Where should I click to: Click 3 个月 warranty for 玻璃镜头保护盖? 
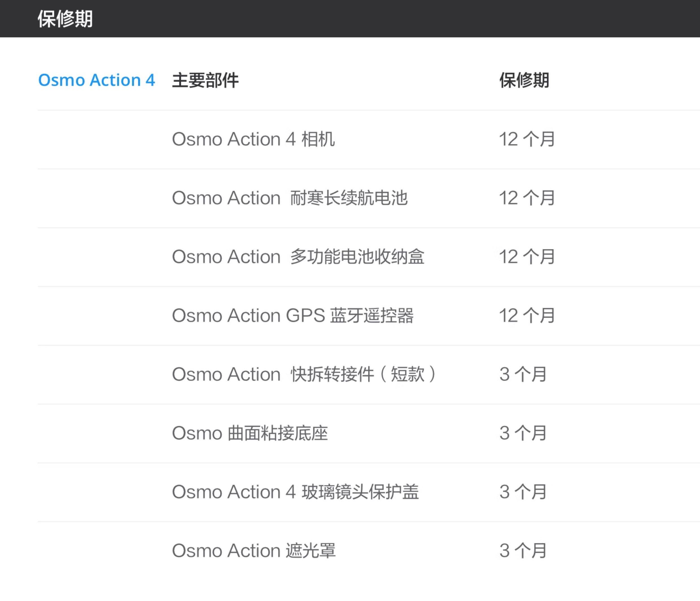(523, 492)
